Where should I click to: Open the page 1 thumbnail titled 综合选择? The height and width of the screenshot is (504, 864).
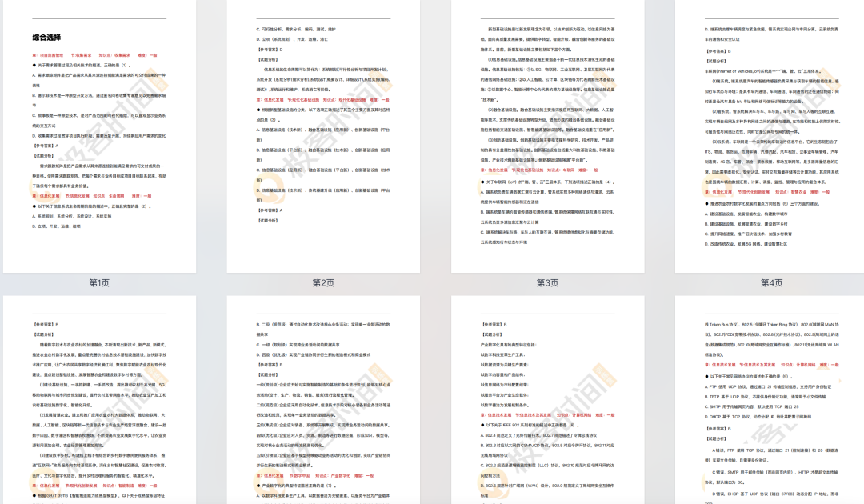point(99,136)
